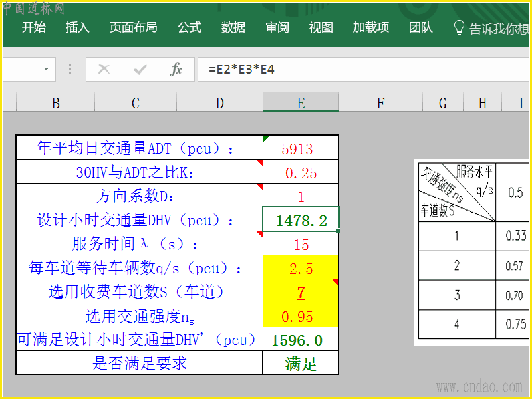
Task: Click the formula bar resize handle dots
Action: coord(70,69)
